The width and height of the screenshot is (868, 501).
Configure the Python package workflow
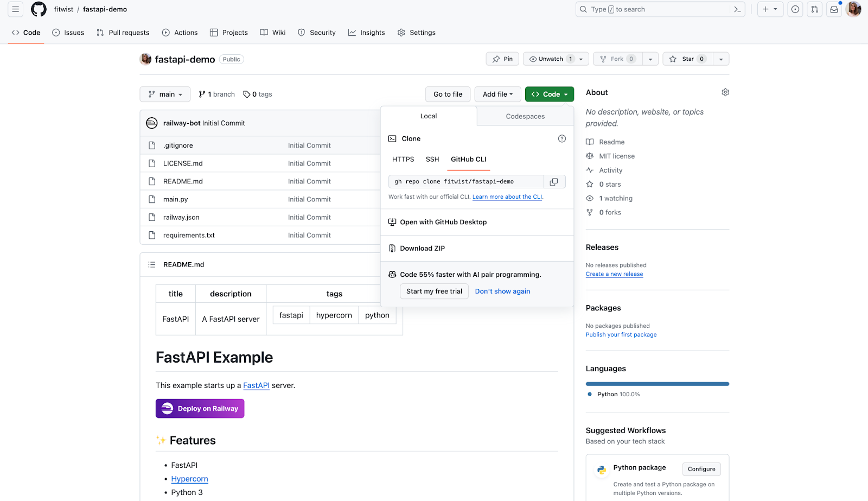click(x=701, y=469)
